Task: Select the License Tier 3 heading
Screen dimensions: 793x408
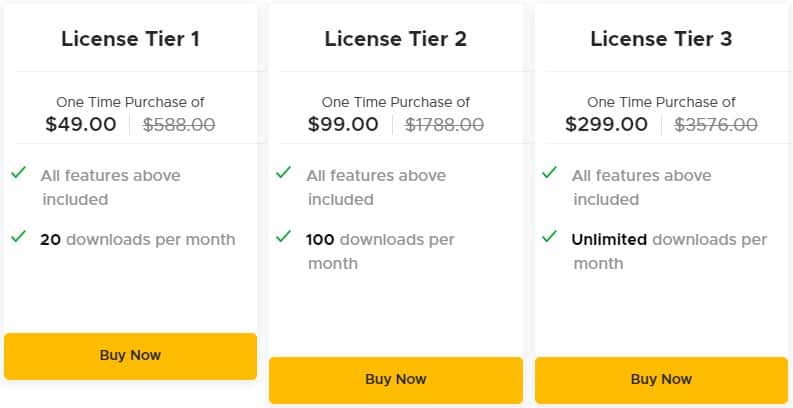Action: (661, 39)
